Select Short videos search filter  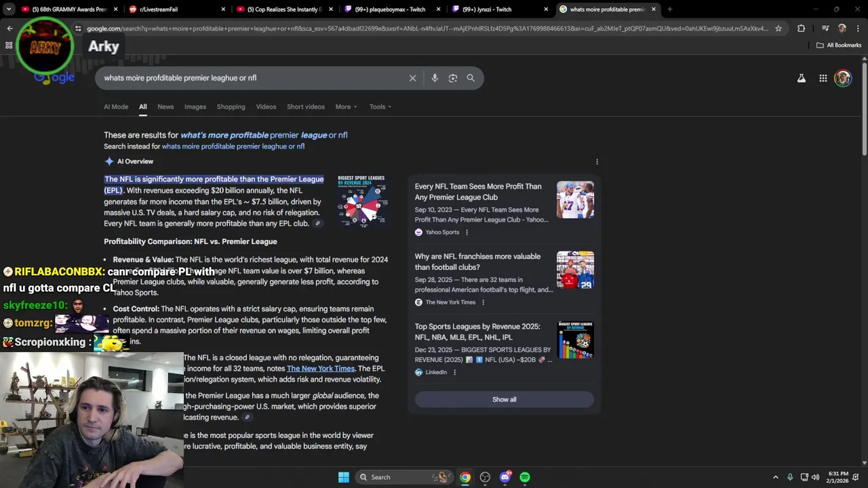(306, 106)
